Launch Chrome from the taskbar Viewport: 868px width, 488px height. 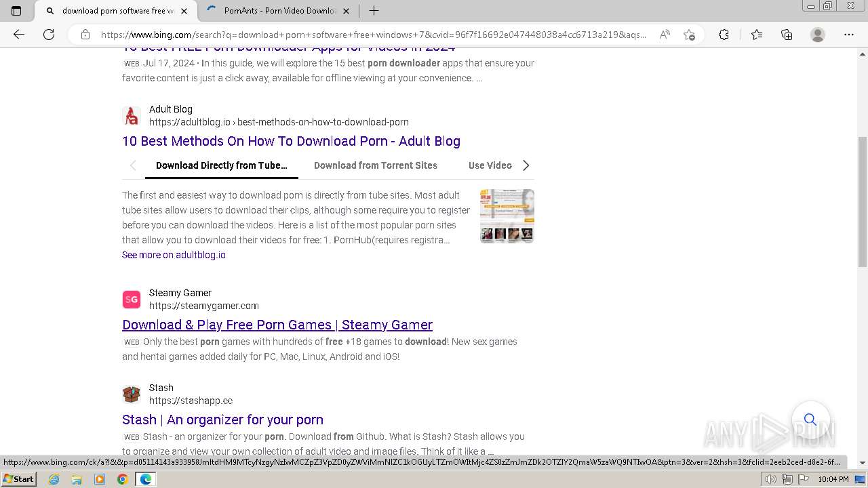pyautogui.click(x=122, y=479)
